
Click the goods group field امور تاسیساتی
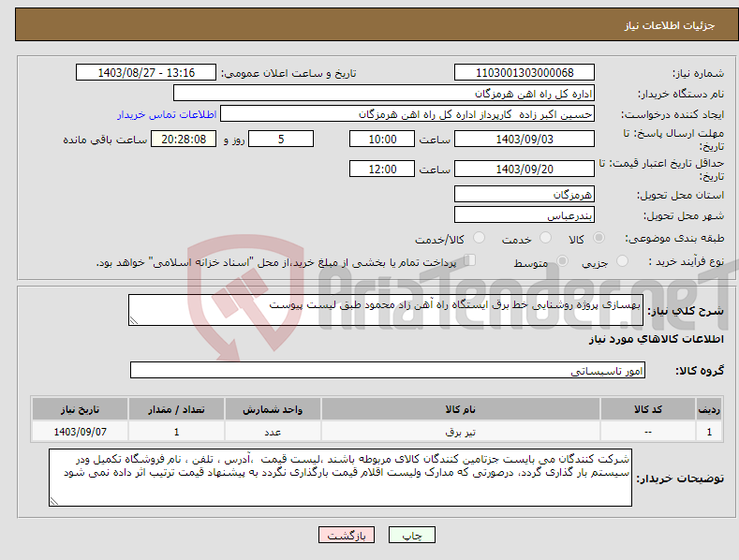point(388,371)
